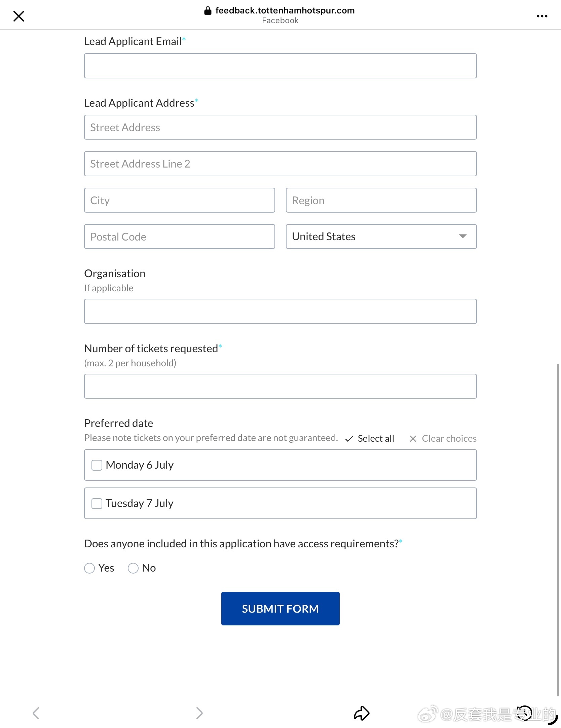Viewport: 561px width, 728px height.
Task: Tap the refresh icon in bottom bar
Action: (x=524, y=713)
